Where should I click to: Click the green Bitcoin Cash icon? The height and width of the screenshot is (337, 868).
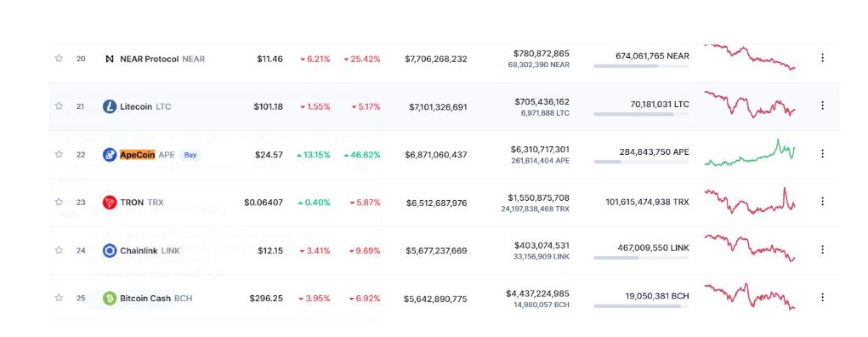point(110,298)
